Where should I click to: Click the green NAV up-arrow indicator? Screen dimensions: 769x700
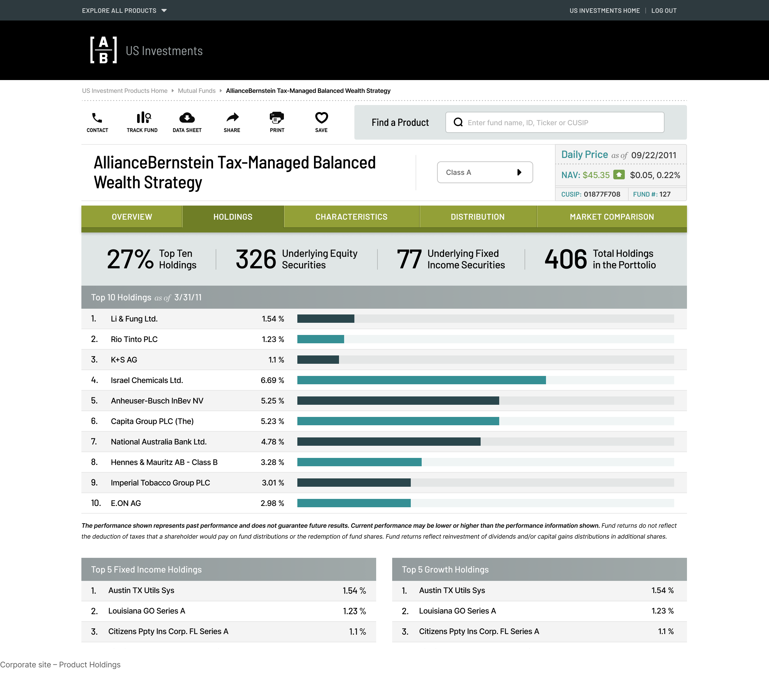point(619,175)
